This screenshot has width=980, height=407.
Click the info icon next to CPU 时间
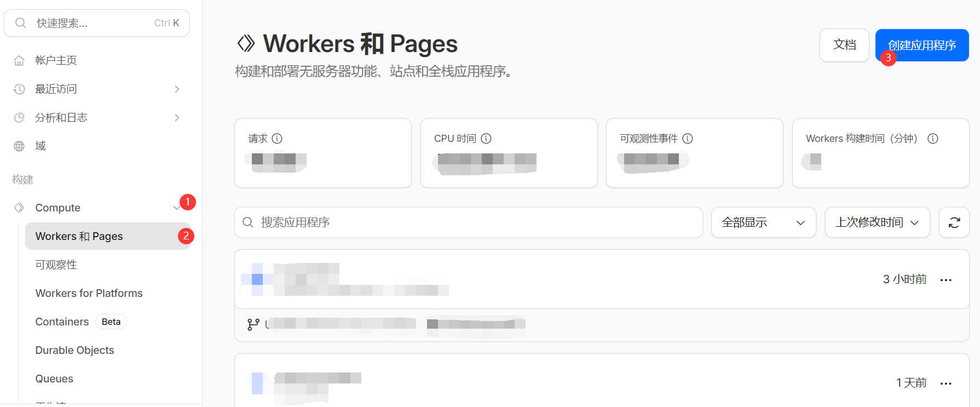pyautogui.click(x=486, y=139)
